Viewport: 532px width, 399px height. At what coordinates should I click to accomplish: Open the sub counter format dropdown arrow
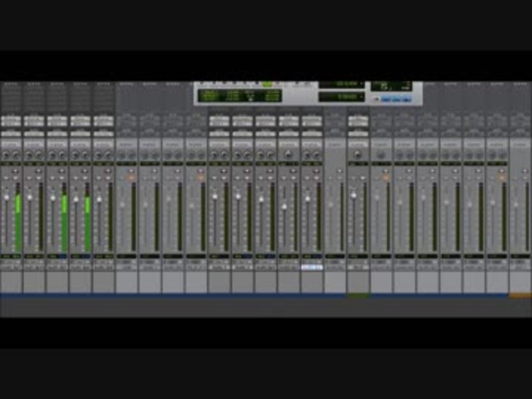(362, 97)
